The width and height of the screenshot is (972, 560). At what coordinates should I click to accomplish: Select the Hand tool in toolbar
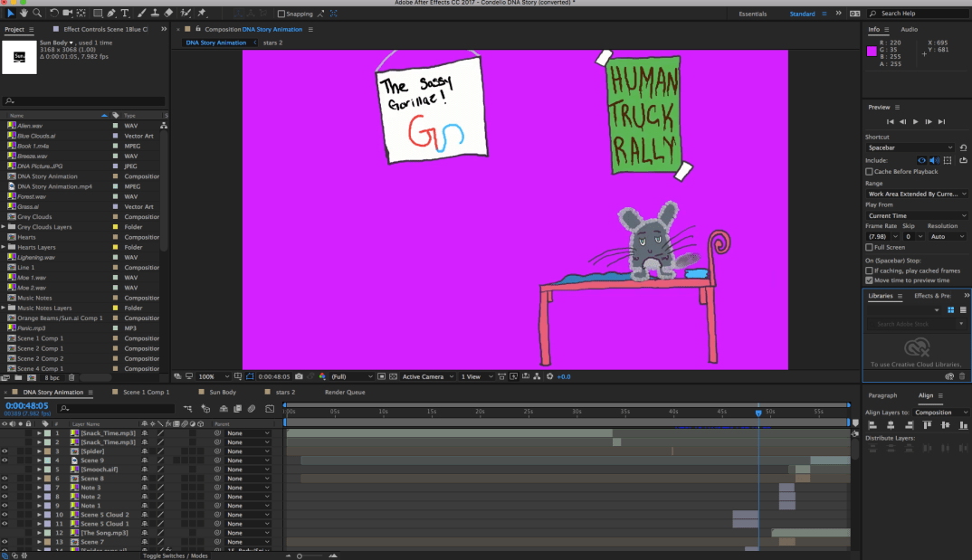pos(24,14)
